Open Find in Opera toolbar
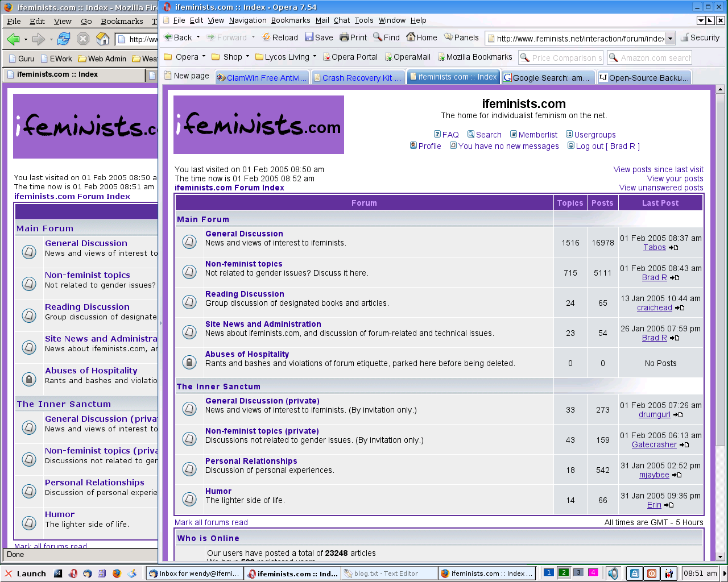The image size is (728, 582). (387, 38)
